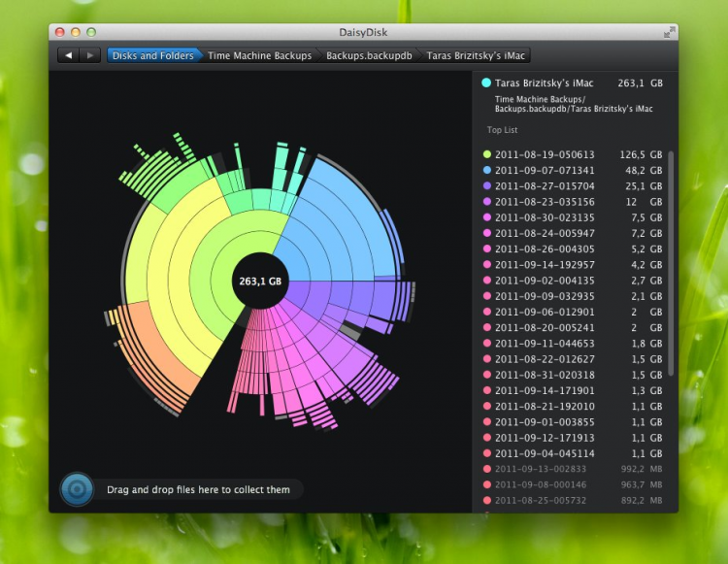
Task: Toggle full screen mode icon
Action: 669,32
